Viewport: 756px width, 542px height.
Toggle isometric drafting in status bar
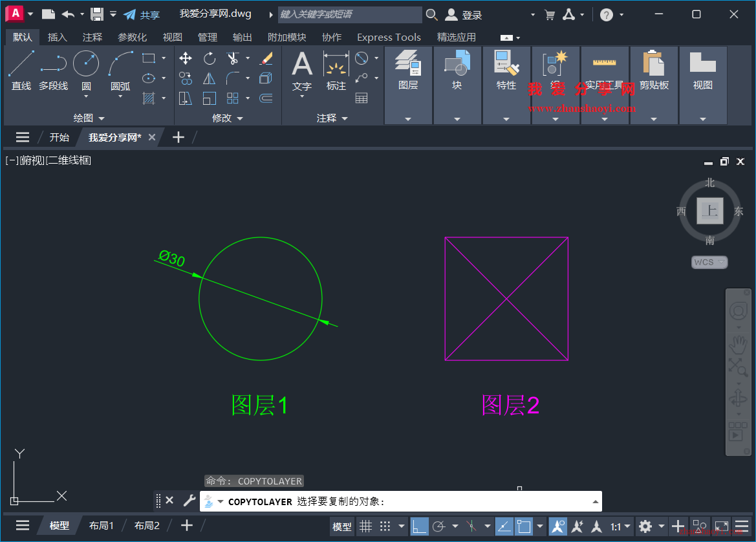[x=471, y=526]
